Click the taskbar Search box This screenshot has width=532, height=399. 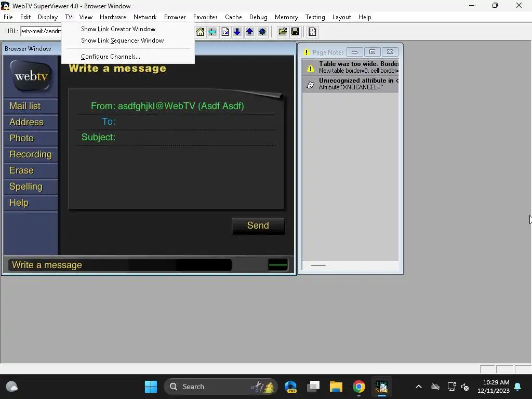point(220,387)
